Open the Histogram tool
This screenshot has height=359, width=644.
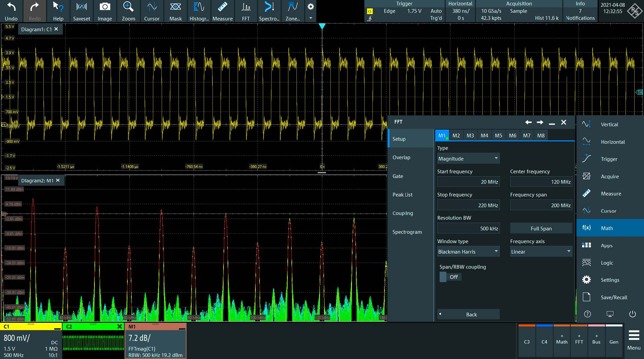click(199, 11)
